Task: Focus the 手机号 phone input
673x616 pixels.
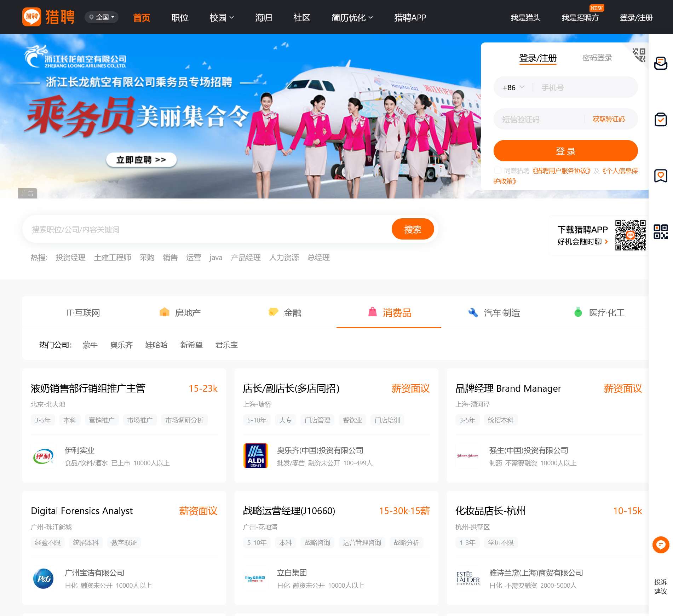Action: coord(585,87)
